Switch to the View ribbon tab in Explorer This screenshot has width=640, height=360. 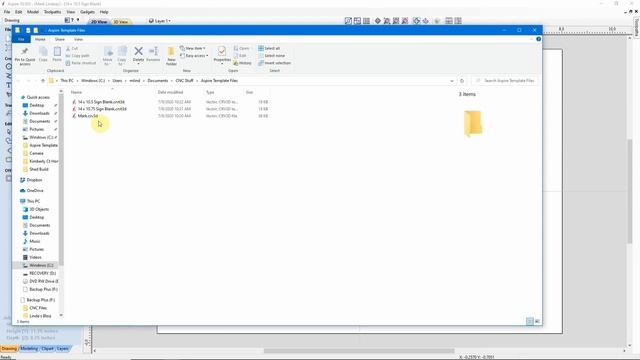click(x=78, y=39)
